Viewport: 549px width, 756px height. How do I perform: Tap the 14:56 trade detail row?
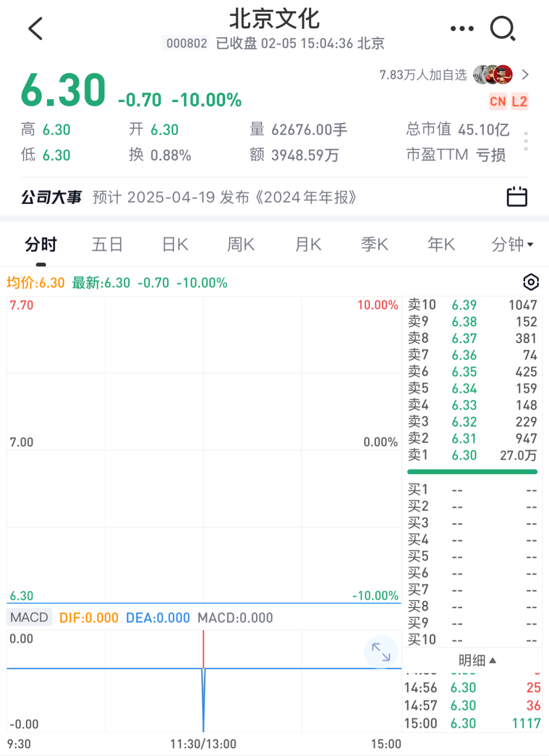pyautogui.click(x=472, y=687)
